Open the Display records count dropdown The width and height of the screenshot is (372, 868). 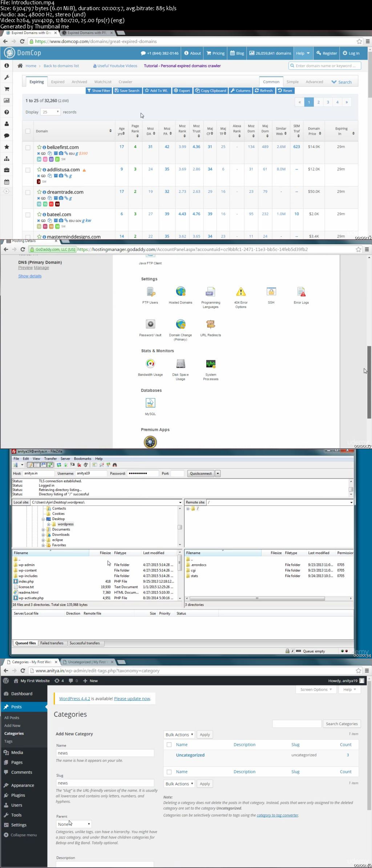[x=50, y=112]
